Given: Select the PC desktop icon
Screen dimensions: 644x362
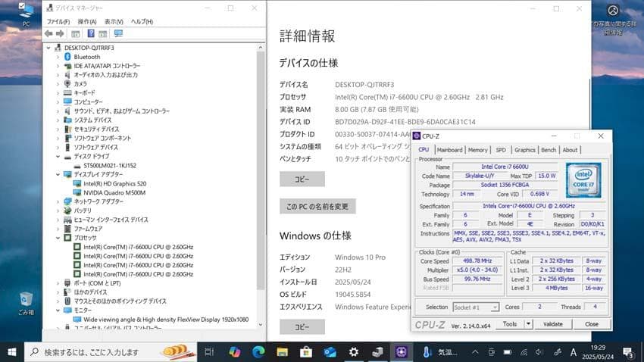Looking at the screenshot, I should pos(26,16).
